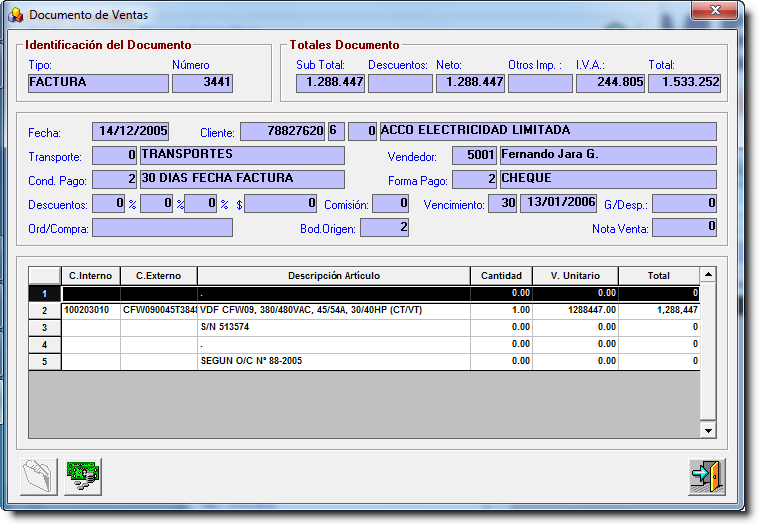Select the Número field with 3441
The image size is (759, 525).
(202, 83)
